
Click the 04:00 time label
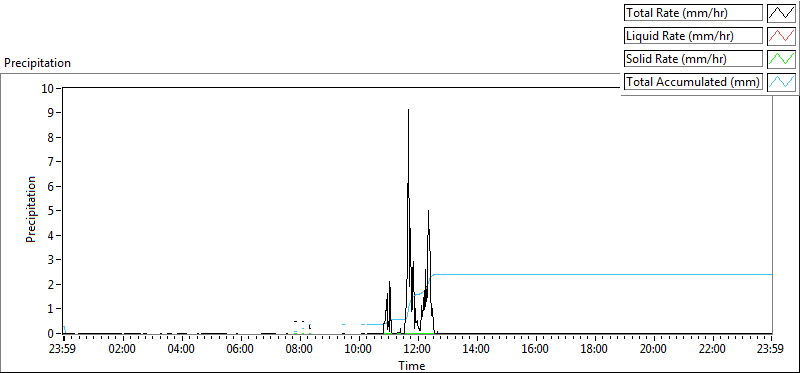coord(182,350)
